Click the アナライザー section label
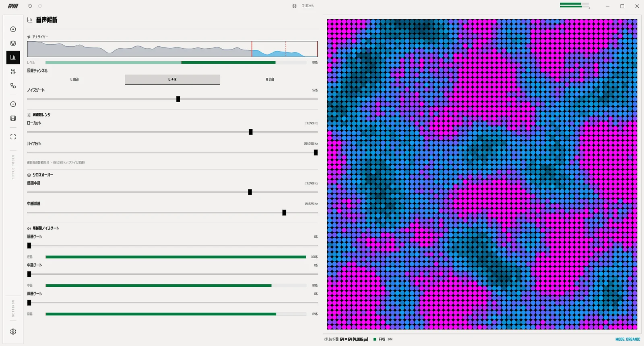Viewport: 644px width, 346px height. click(x=37, y=37)
